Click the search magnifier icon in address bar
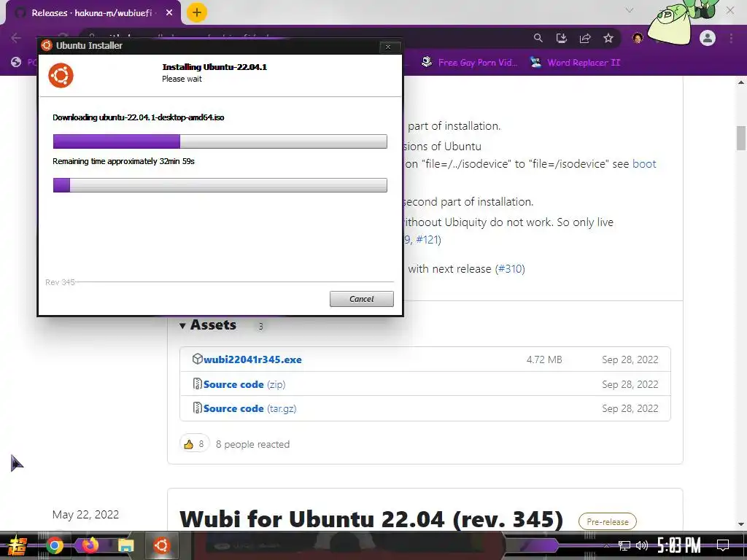The image size is (747, 560). pyautogui.click(x=538, y=38)
